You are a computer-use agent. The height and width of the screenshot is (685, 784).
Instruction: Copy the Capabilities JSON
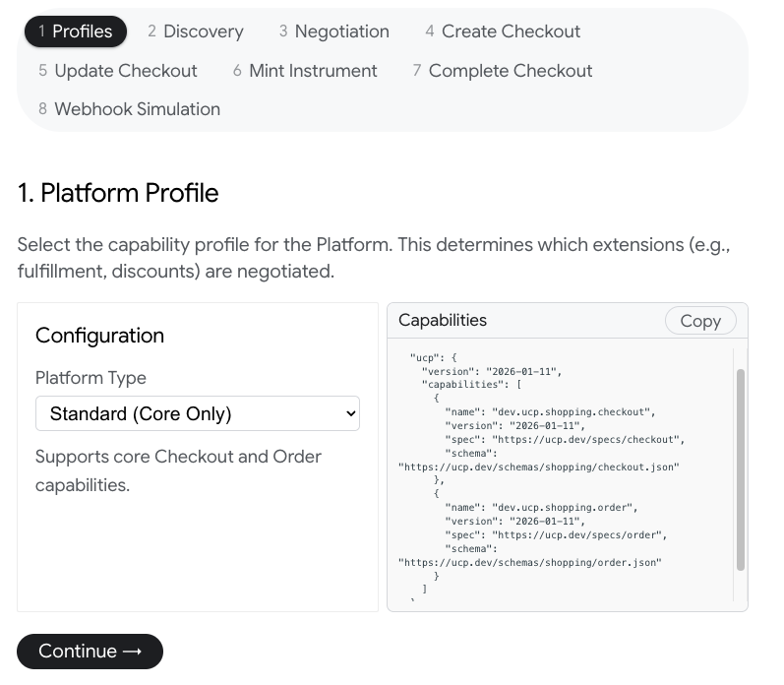[x=699, y=321]
